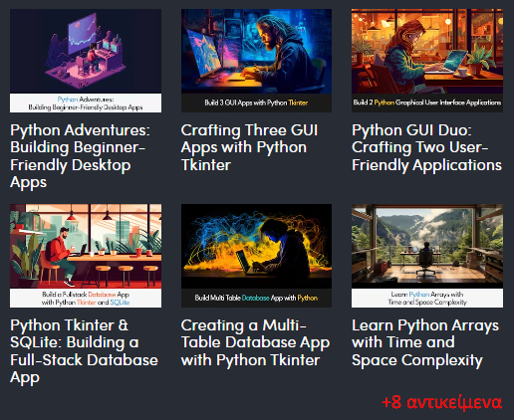
Task: Click Python GUI Duo: Crafting Two User-Friendly Applications
Action: click(x=426, y=147)
